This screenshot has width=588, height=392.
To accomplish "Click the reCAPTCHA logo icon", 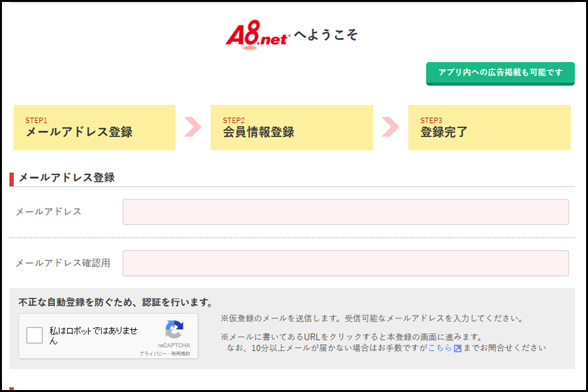I will point(174,329).
